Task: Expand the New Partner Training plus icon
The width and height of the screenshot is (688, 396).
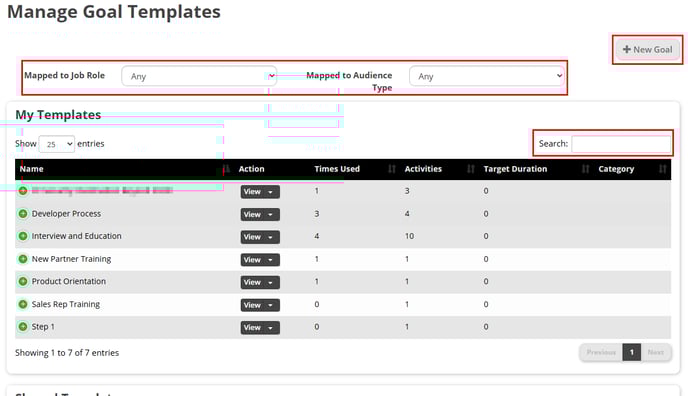Action: (23, 259)
